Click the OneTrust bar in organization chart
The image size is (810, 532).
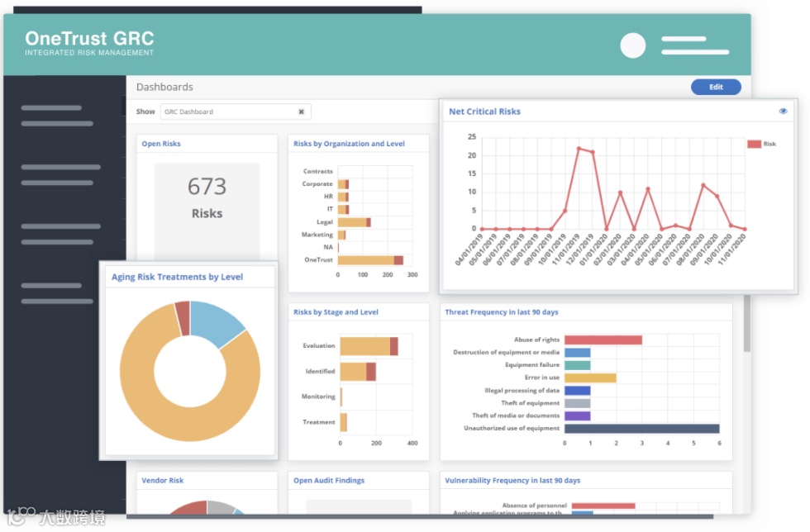pyautogui.click(x=370, y=259)
